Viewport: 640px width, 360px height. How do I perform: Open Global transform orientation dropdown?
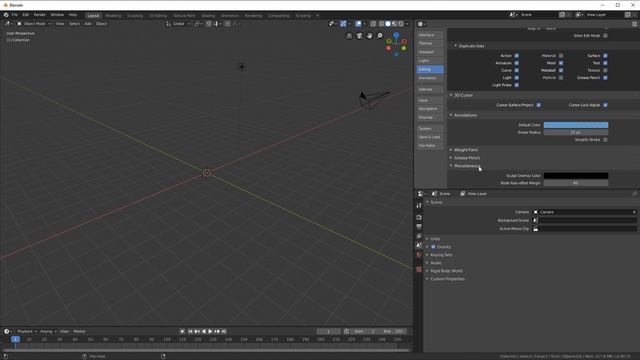pyautogui.click(x=178, y=24)
